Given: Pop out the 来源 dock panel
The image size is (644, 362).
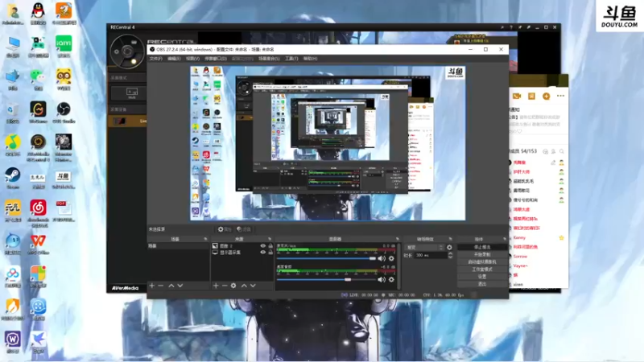Looking at the screenshot, I should pos(270,239).
